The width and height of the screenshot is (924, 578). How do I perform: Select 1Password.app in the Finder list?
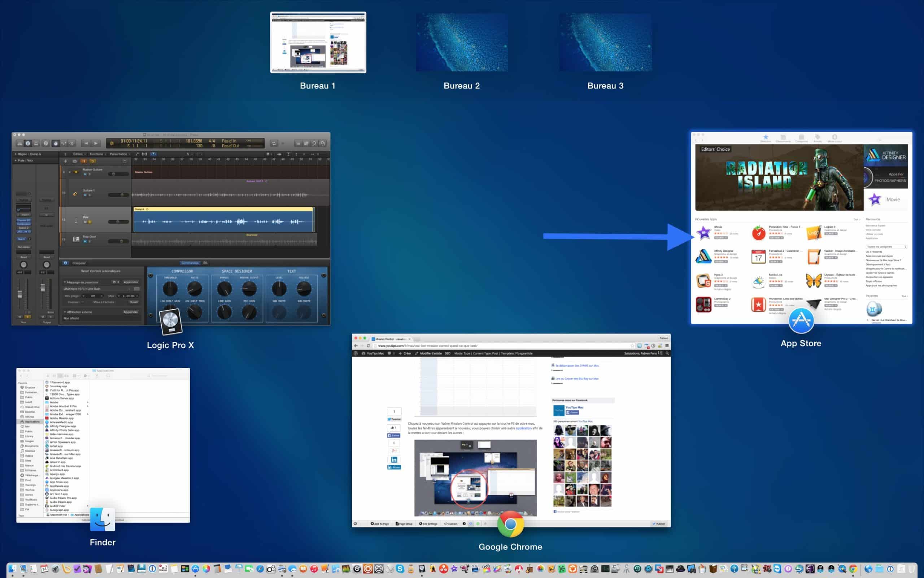coord(58,382)
